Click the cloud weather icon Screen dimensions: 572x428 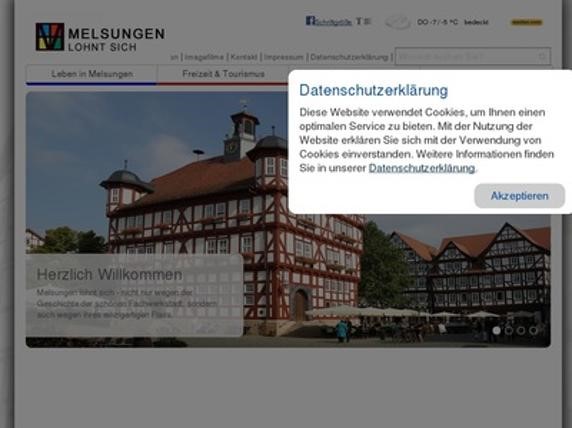click(398, 22)
